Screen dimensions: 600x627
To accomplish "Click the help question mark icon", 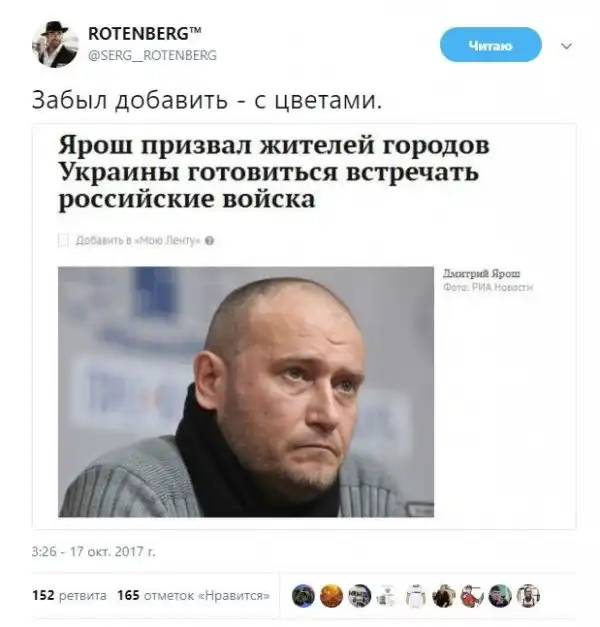I will (x=210, y=241).
